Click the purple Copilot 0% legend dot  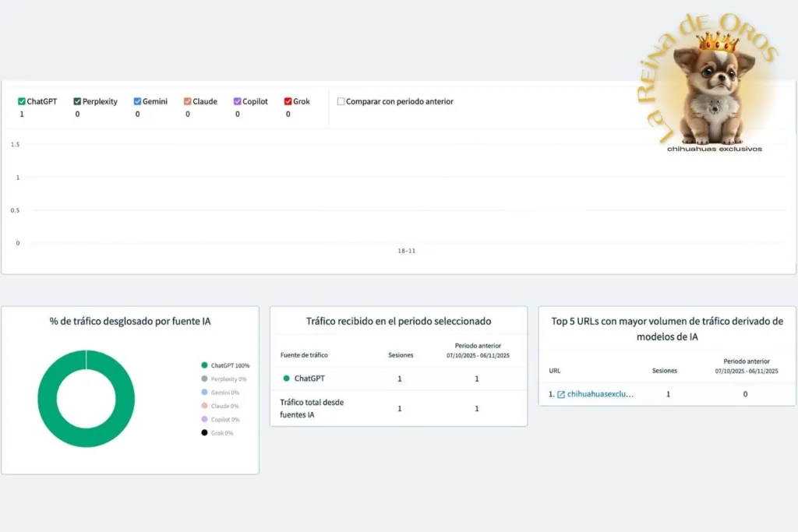[204, 419]
